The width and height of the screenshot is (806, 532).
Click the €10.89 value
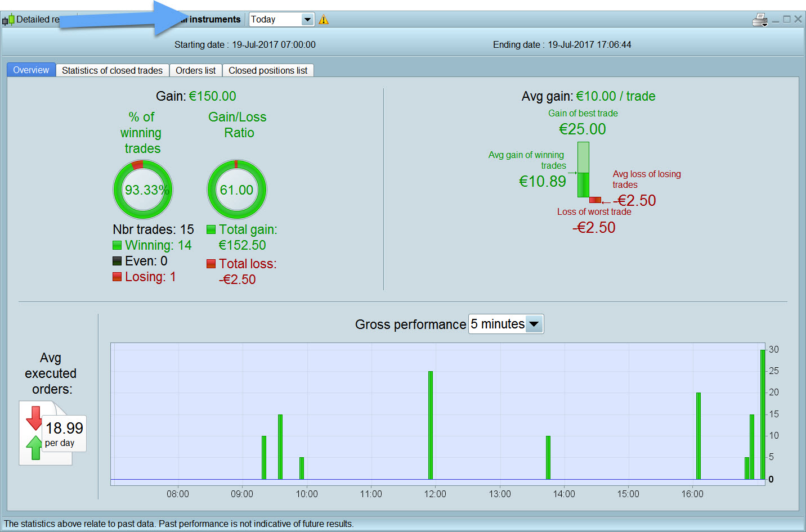543,182
